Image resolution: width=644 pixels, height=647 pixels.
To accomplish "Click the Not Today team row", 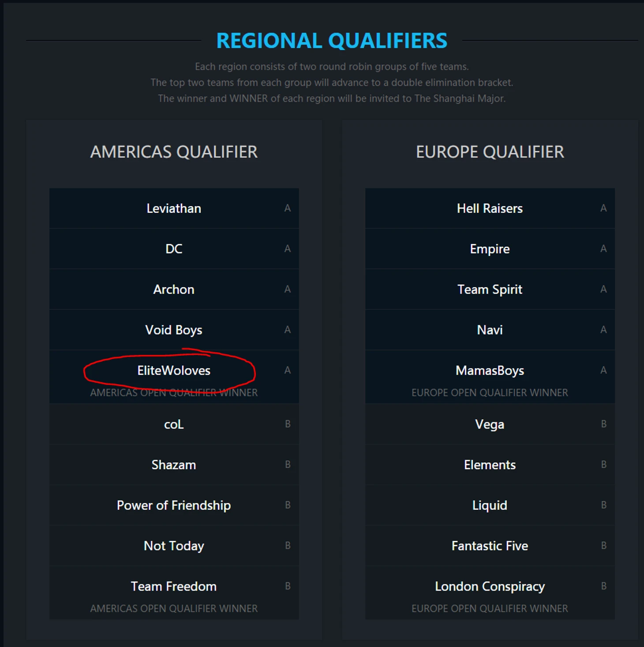I will (174, 546).
